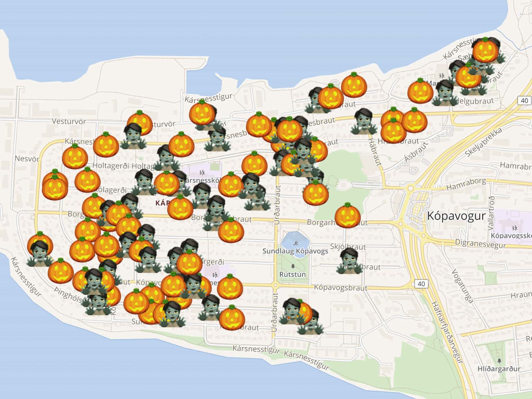Open the zombie marker beside Hábraut street

[x=363, y=121]
